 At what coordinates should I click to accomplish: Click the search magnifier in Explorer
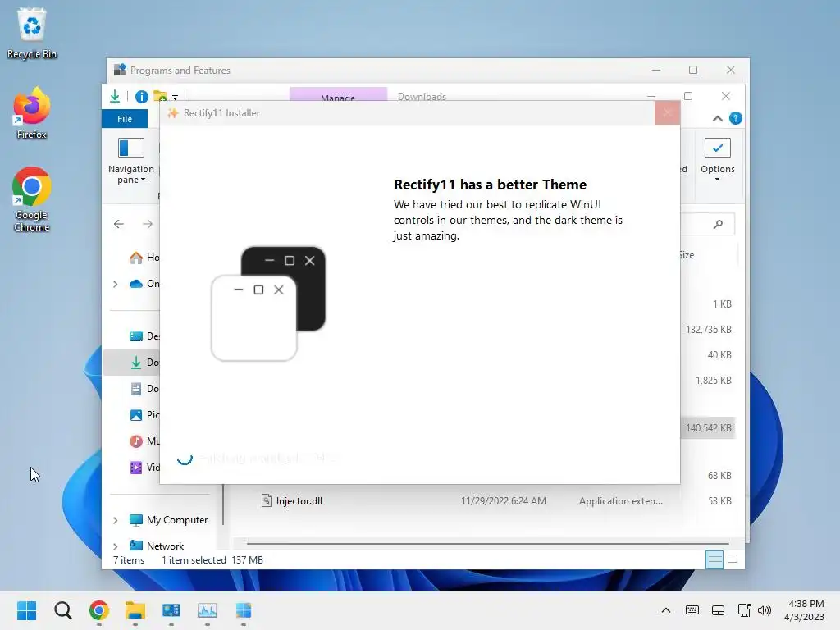pos(718,224)
